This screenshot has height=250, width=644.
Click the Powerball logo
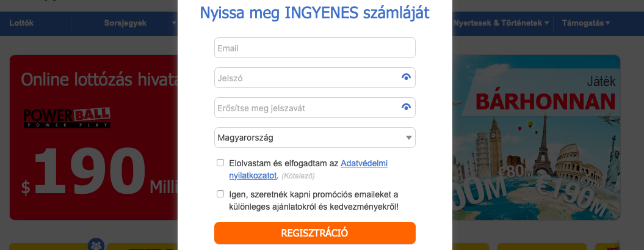point(67,117)
